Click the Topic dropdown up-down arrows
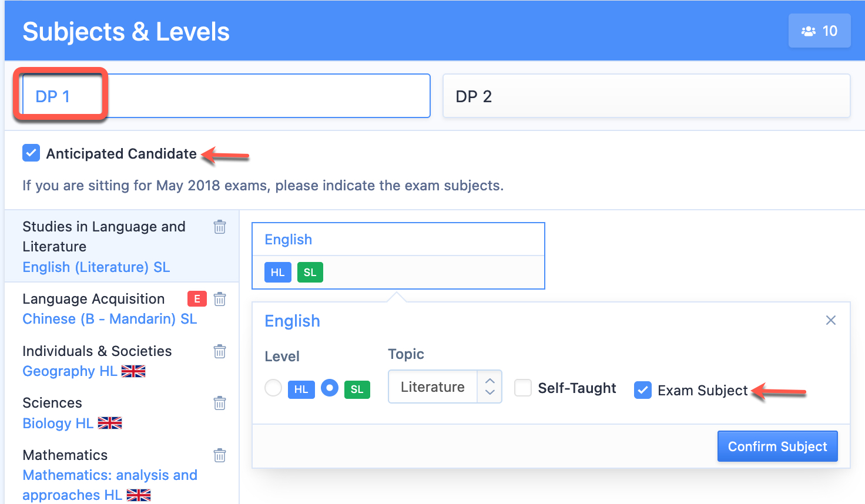Image resolution: width=865 pixels, height=504 pixels. [x=490, y=387]
